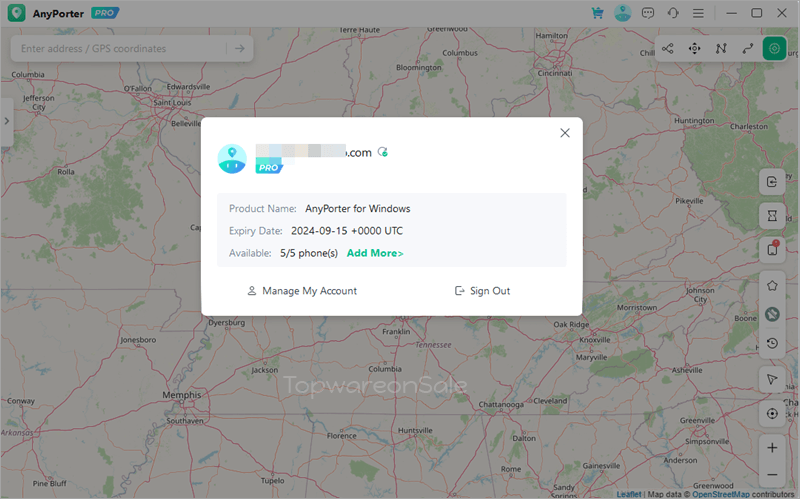Select the multi-spot route mode icon
800x499 pixels.
coord(721,48)
